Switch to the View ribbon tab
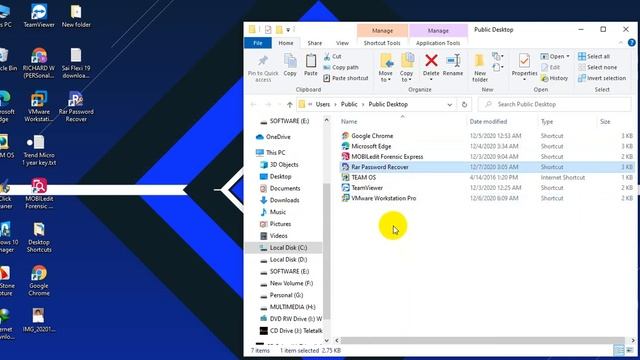Viewport: 640px width, 360px height. tap(342, 43)
